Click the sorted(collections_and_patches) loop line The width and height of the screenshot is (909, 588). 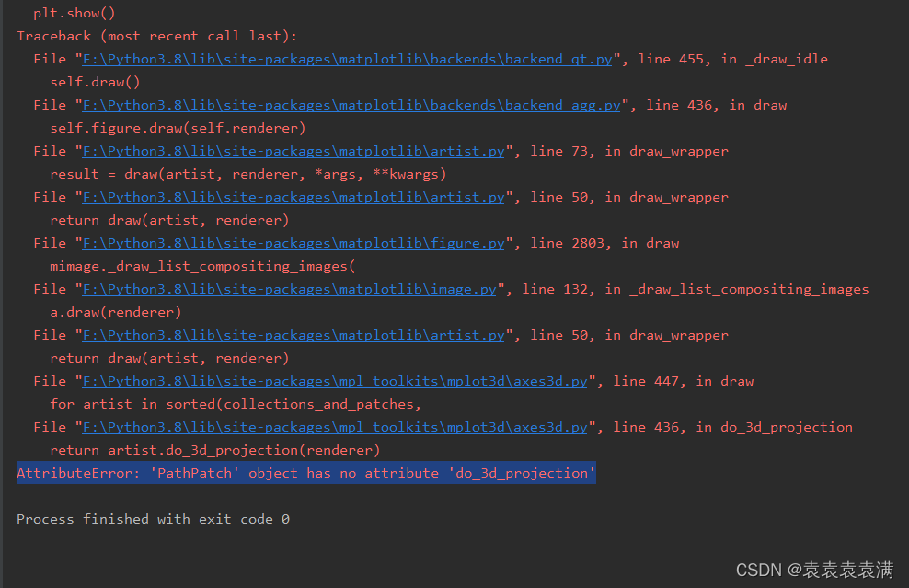225,403
